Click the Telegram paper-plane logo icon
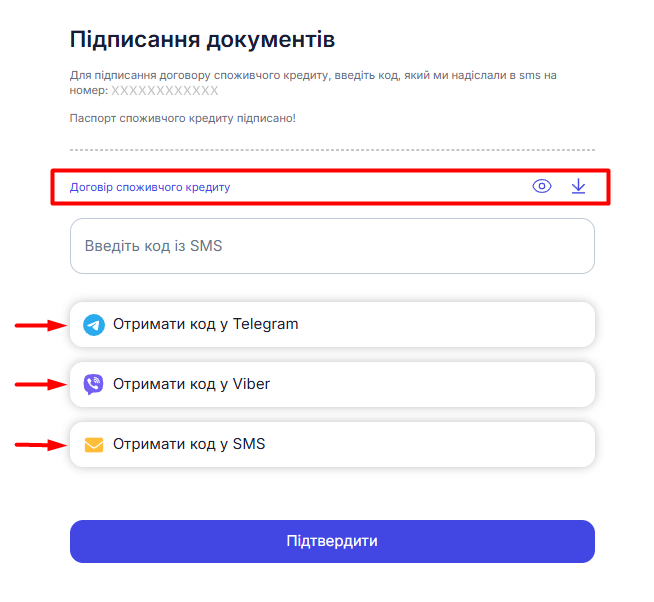 [x=94, y=325]
